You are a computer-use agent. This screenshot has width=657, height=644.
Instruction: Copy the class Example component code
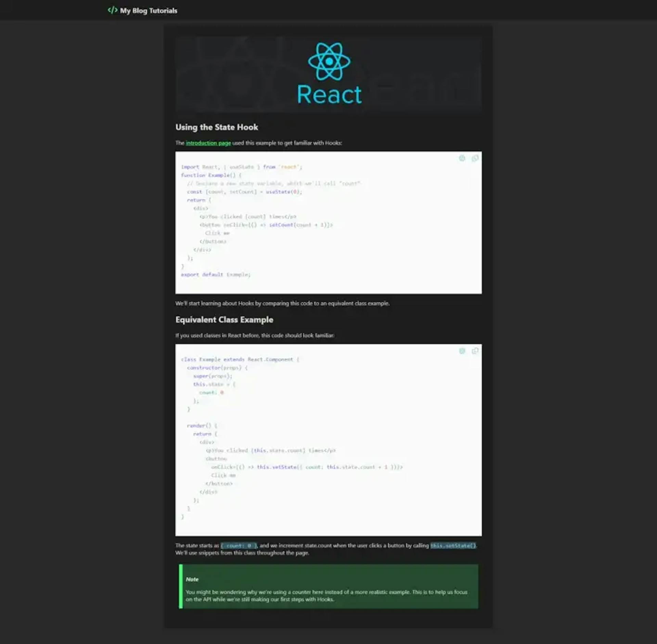(475, 351)
